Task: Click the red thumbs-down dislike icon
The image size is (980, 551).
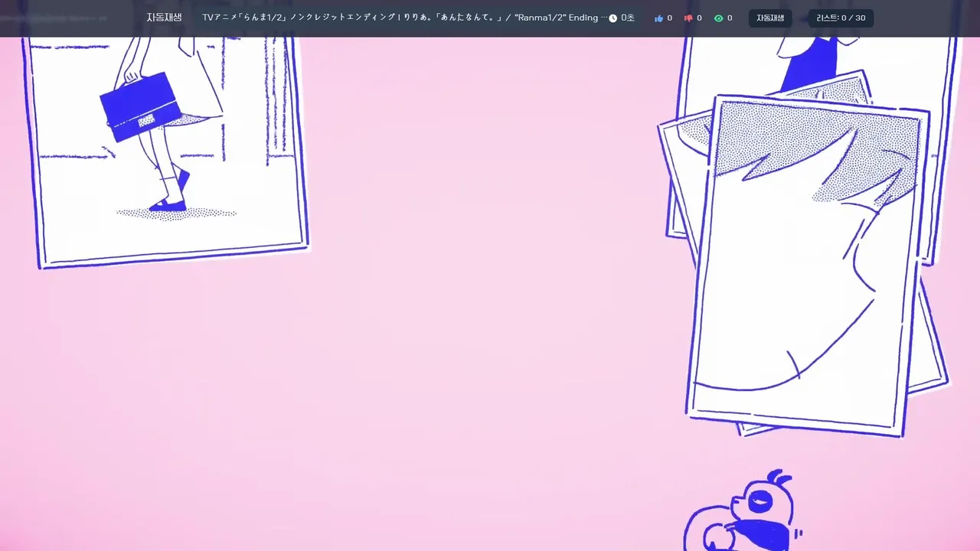Action: [x=688, y=18]
